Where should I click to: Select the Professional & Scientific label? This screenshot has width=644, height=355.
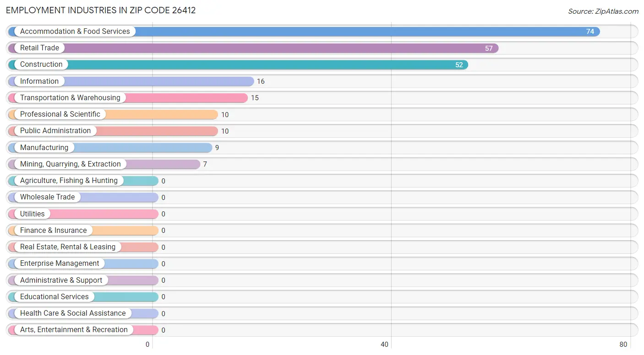(x=60, y=114)
